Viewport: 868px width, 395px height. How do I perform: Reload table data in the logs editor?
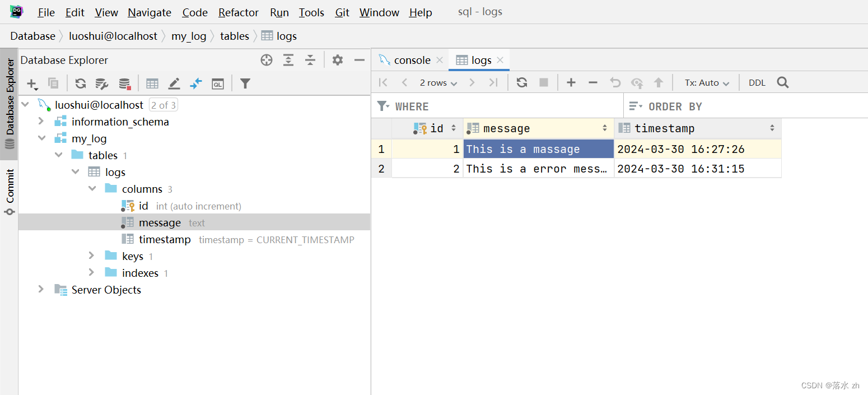[521, 82]
